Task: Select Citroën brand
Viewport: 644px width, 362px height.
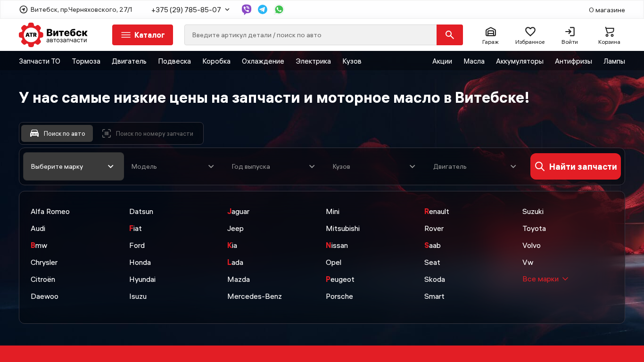Action: pos(43,280)
